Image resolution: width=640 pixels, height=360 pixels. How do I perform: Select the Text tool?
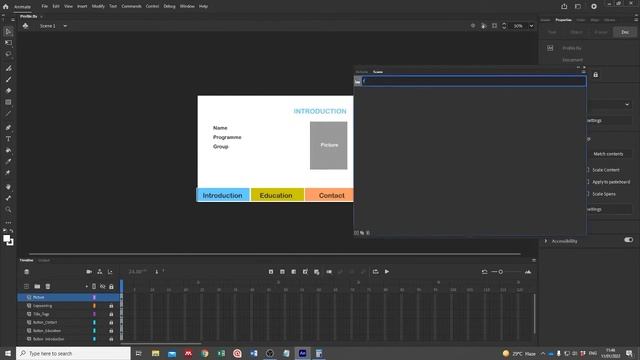(8, 139)
